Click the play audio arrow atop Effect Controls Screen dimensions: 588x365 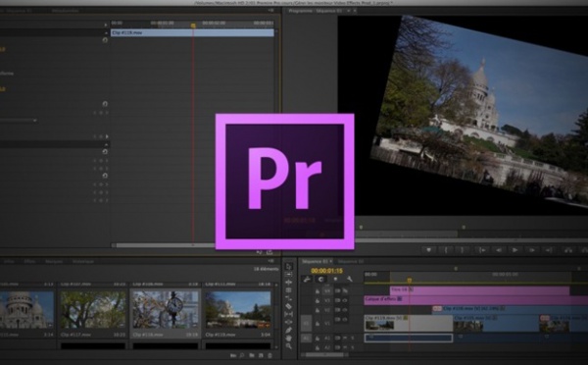click(106, 25)
